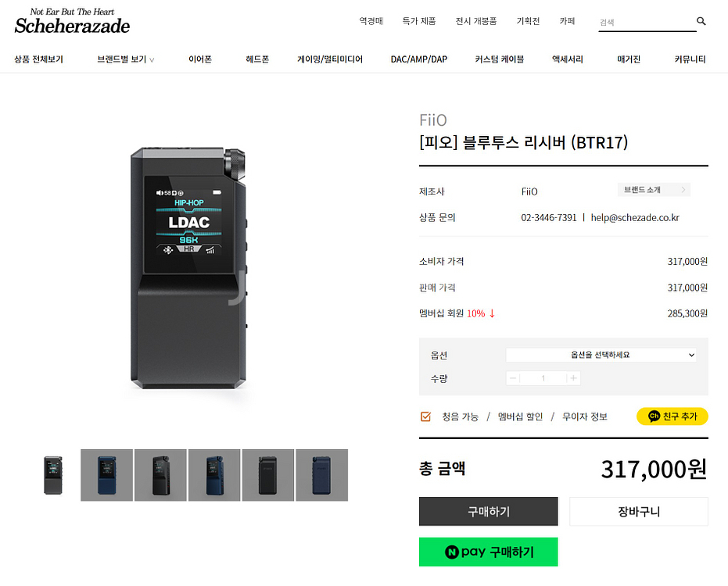728x586 pixels.
Task: Click the dark 구매하기 button
Action: tap(488, 511)
